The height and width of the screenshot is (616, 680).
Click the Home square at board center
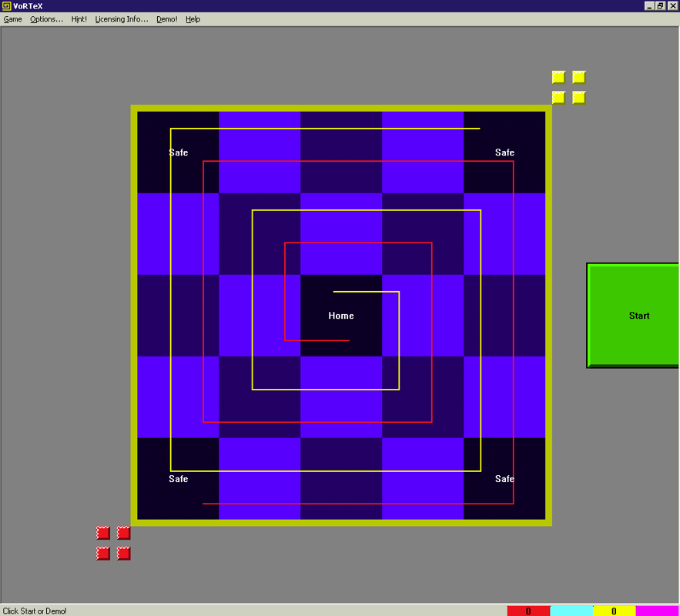click(x=341, y=316)
